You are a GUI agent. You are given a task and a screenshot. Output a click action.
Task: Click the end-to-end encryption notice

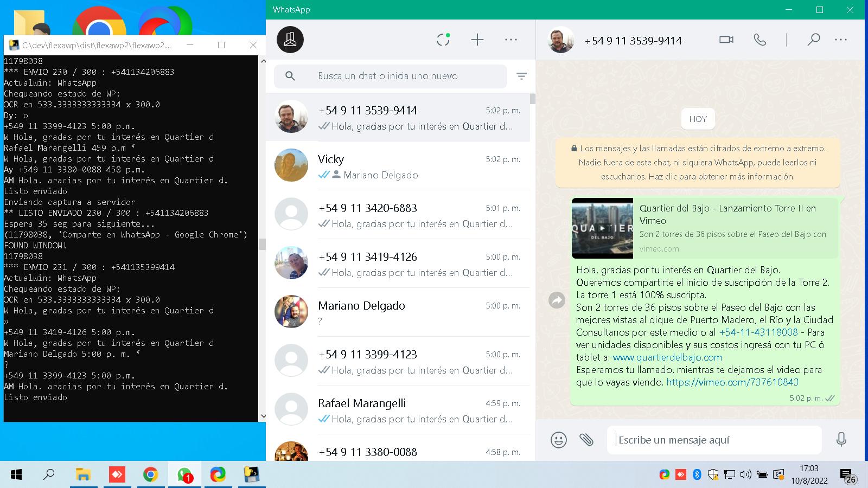click(698, 162)
